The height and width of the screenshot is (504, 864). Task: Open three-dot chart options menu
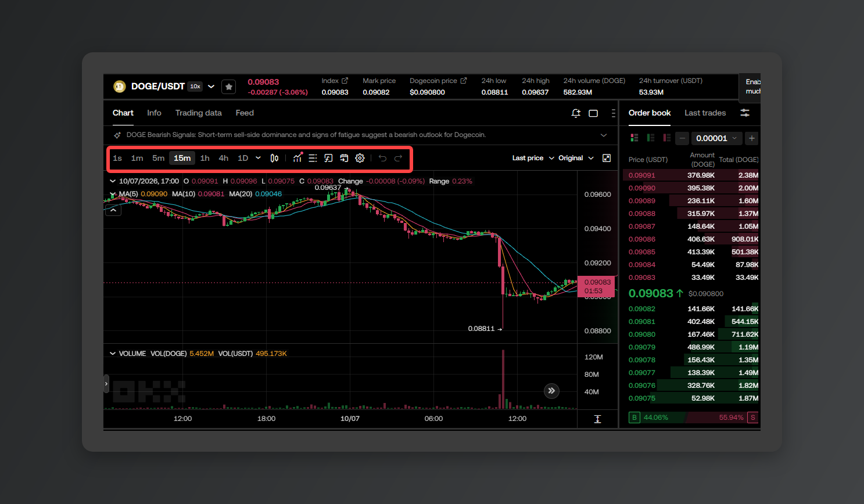[613, 113]
